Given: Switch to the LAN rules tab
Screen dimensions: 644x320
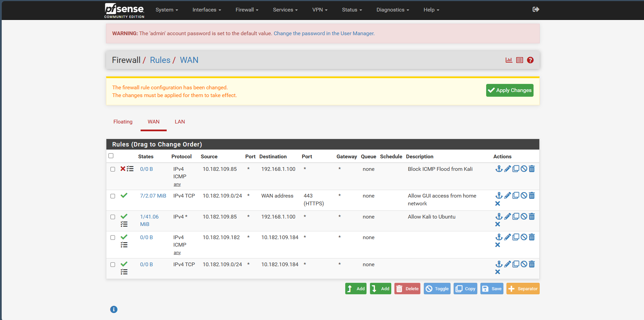Looking at the screenshot, I should click(x=180, y=122).
